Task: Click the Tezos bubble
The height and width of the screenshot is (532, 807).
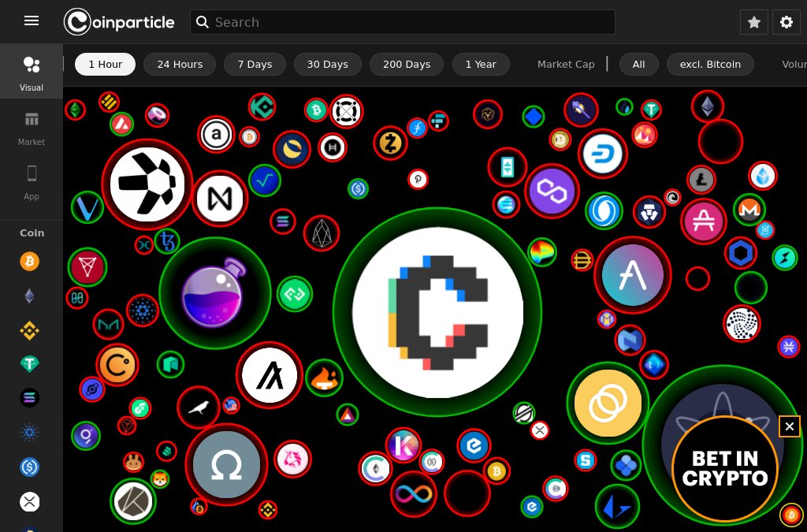Action: tap(167, 241)
